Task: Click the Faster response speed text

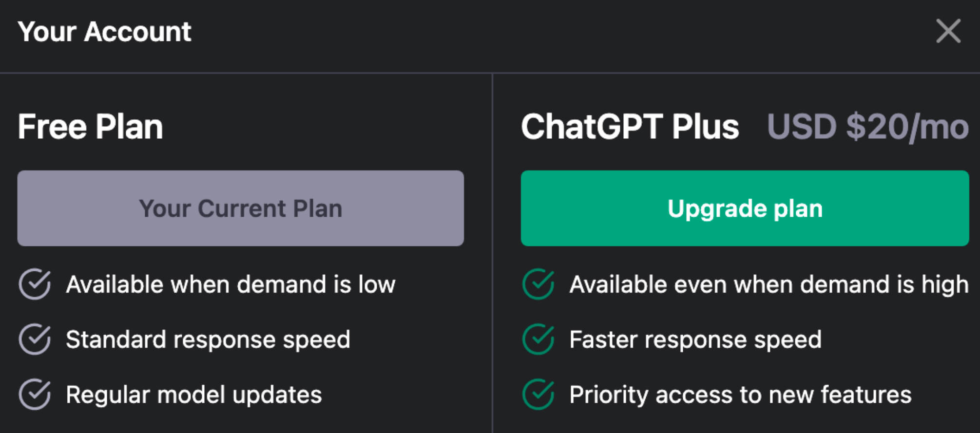Action: (x=695, y=340)
